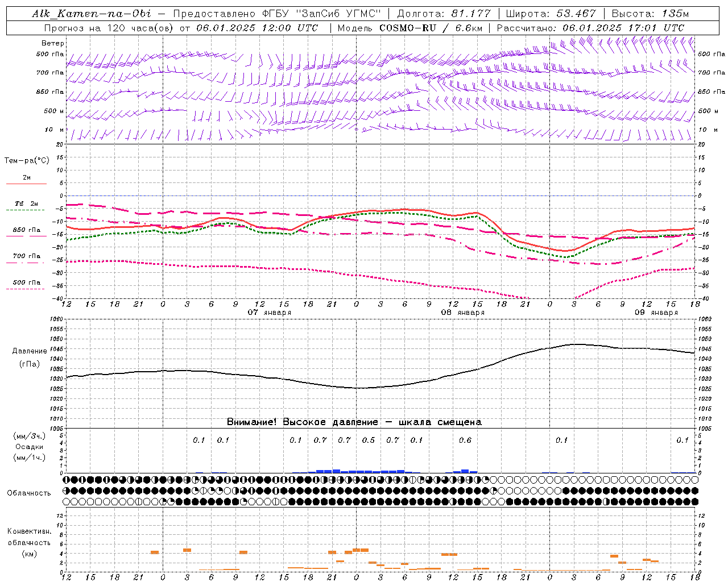
Task: Click the 'Конвективн.' convective cloud label
Action: point(30,531)
